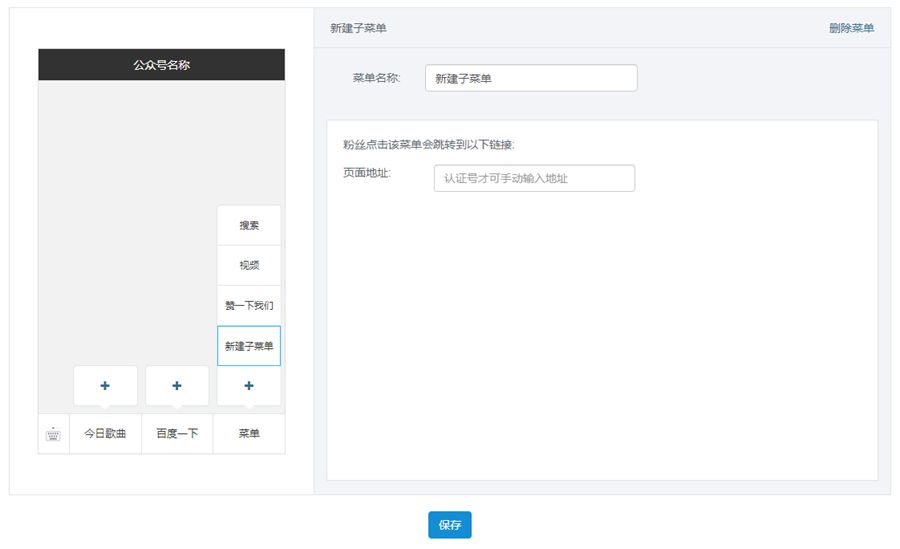
Task: Select the 赞一下我们 submenu entry
Action: pyautogui.click(x=249, y=306)
